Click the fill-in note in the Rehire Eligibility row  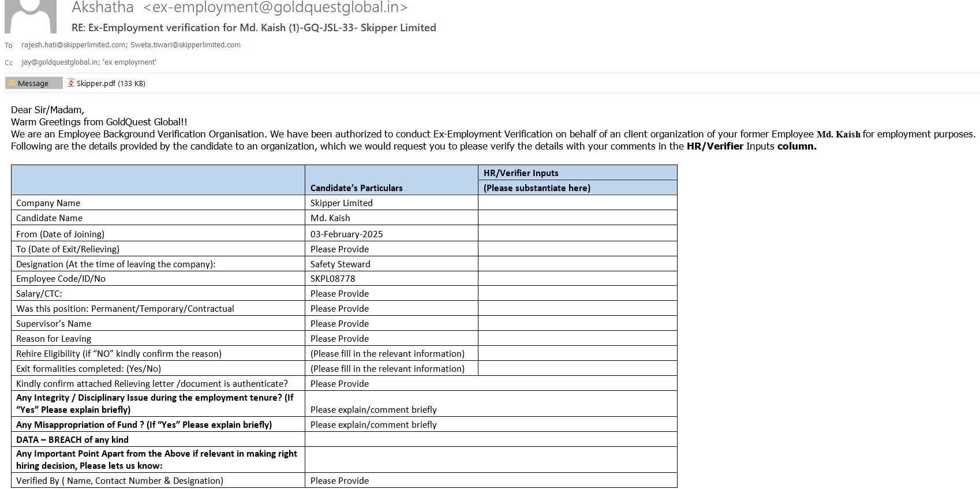387,353
